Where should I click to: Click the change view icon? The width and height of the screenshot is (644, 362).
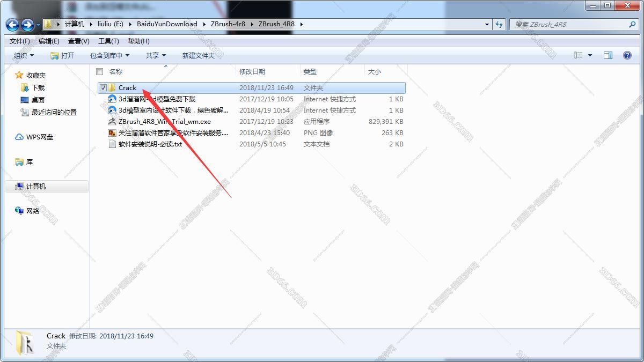point(578,55)
